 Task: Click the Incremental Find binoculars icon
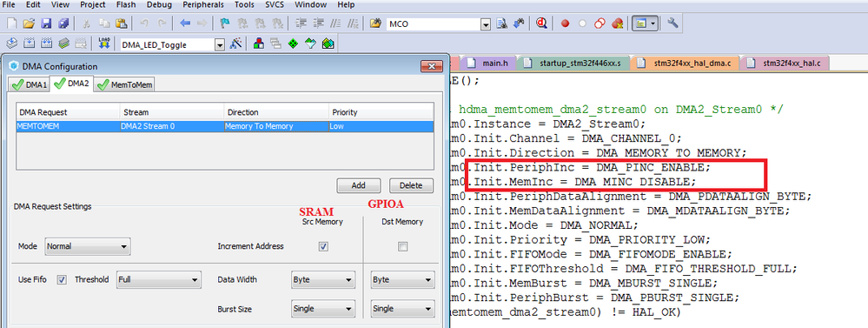click(519, 23)
